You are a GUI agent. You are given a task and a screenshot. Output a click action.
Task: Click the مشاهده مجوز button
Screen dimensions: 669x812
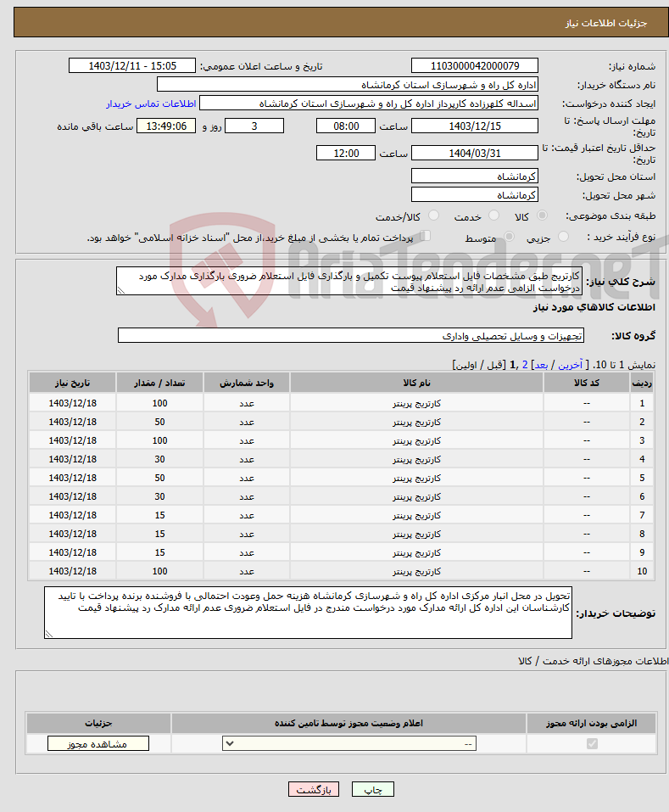(x=98, y=743)
